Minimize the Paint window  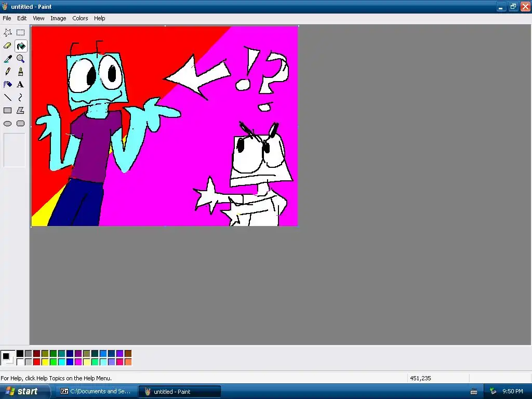pos(501,6)
